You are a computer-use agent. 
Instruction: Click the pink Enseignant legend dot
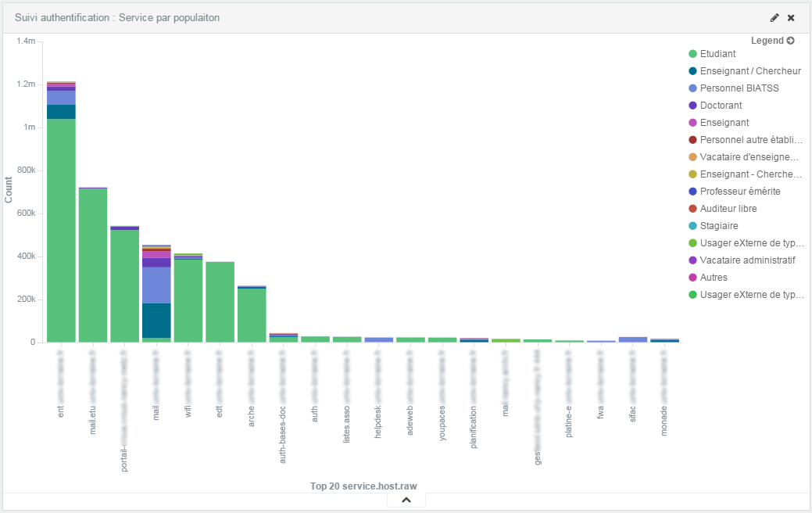point(692,123)
